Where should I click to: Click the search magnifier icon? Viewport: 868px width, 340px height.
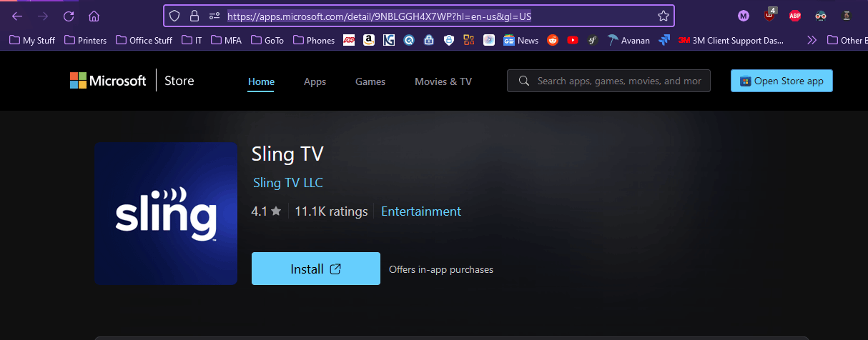(524, 81)
